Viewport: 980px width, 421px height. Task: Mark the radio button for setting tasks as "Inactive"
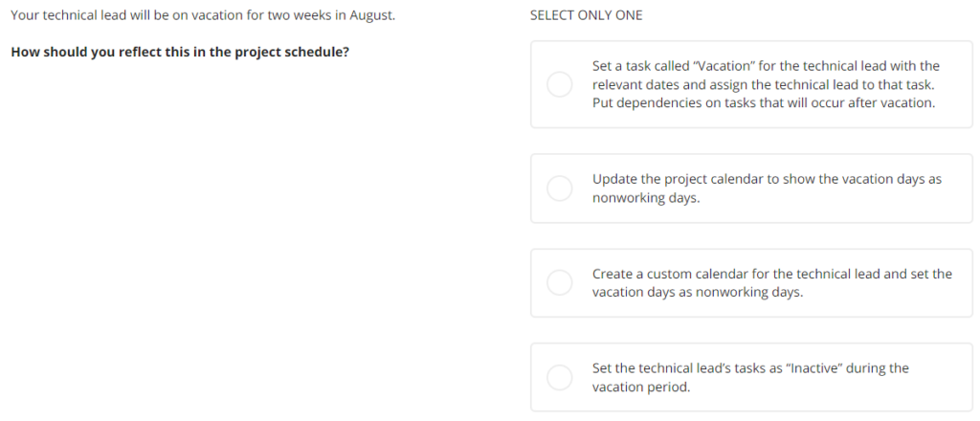pyautogui.click(x=559, y=377)
